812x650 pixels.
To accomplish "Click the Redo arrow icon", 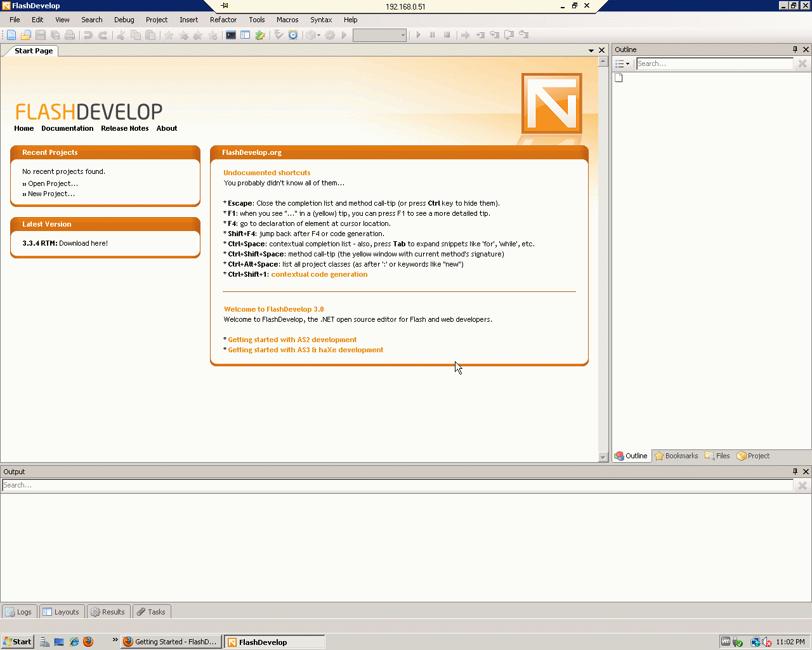I will pyautogui.click(x=103, y=35).
